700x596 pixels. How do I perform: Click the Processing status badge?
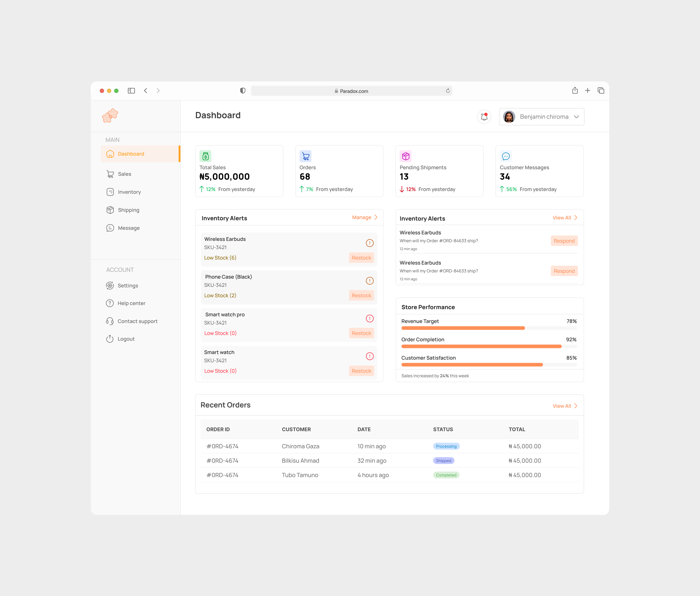pyautogui.click(x=446, y=446)
